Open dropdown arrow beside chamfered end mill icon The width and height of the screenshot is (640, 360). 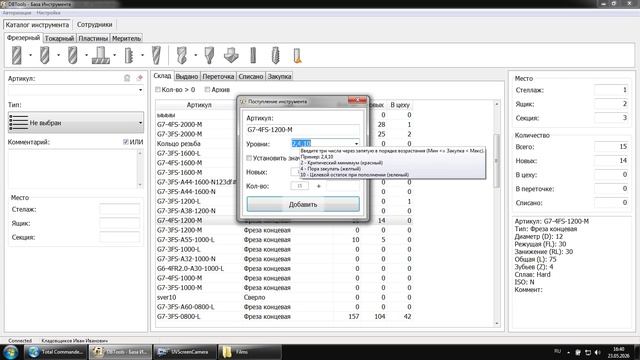(58, 55)
